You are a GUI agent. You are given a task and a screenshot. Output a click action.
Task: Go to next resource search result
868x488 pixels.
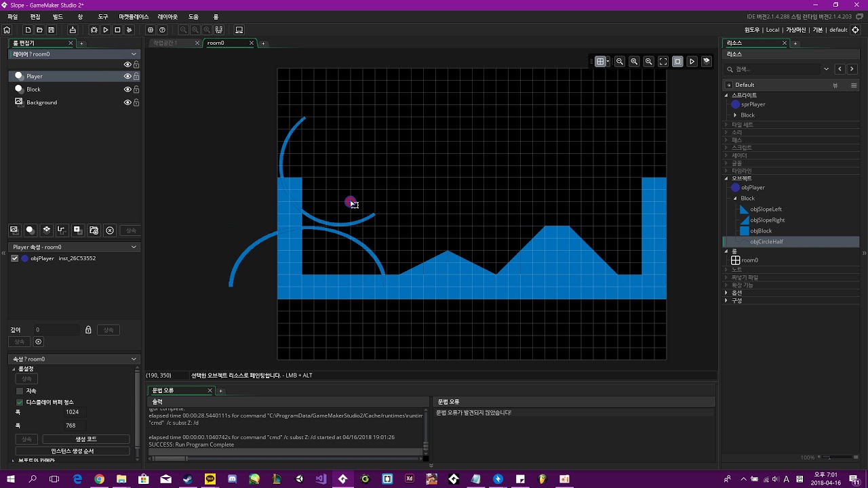tap(852, 69)
